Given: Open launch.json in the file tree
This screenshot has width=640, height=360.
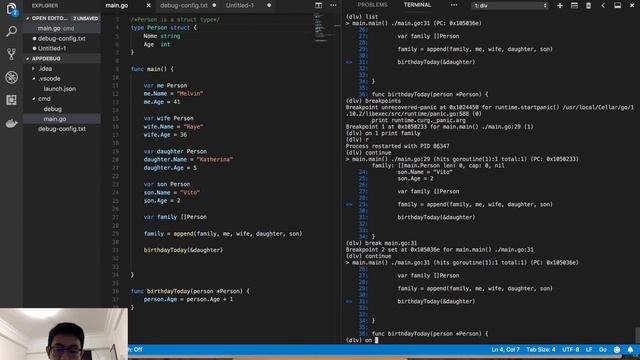Looking at the screenshot, I should (60, 89).
